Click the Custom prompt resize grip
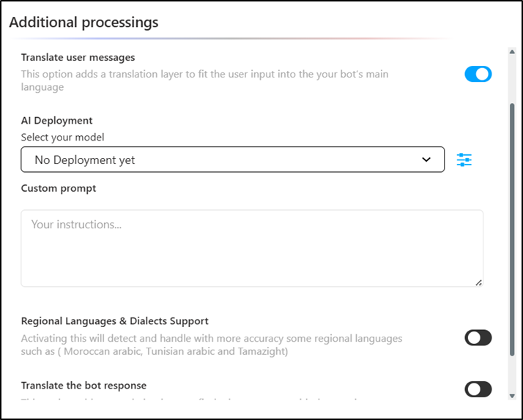 (478, 282)
